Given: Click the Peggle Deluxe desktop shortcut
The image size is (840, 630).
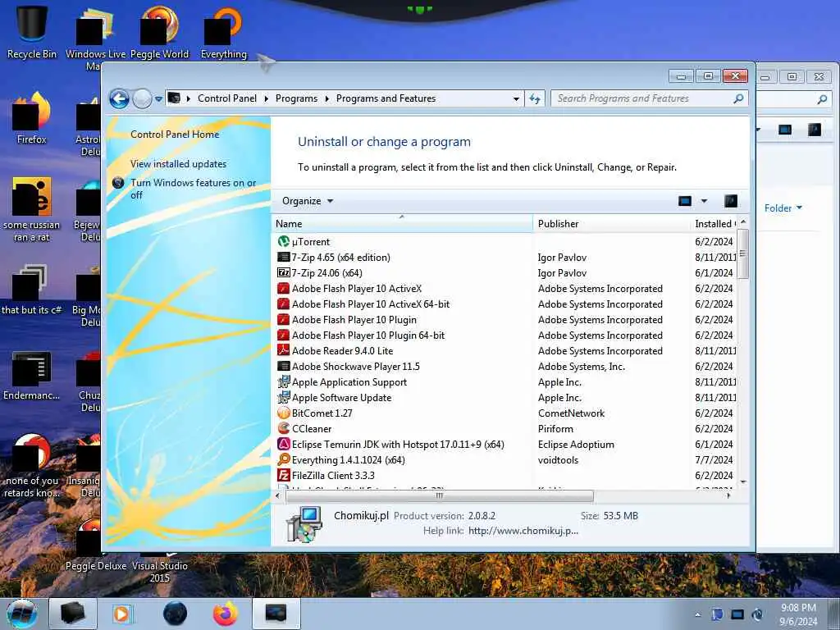Looking at the screenshot, I should tap(95, 544).
